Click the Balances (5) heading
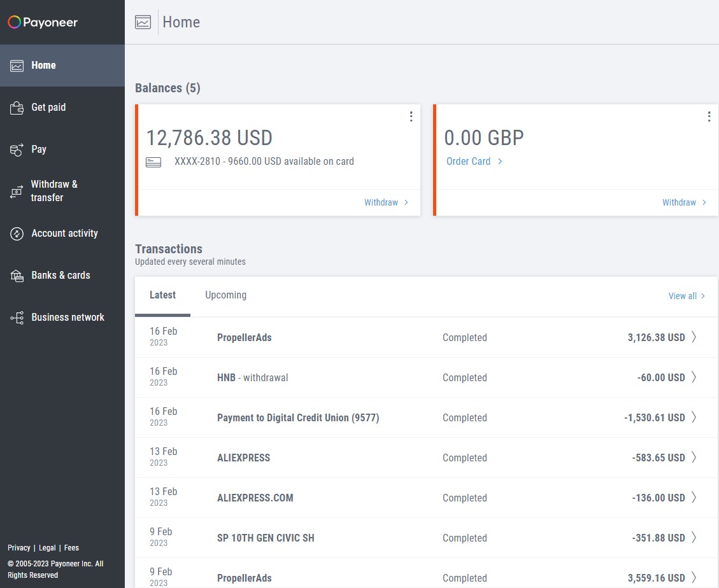Viewport: 719px width, 588px height. pyautogui.click(x=168, y=88)
